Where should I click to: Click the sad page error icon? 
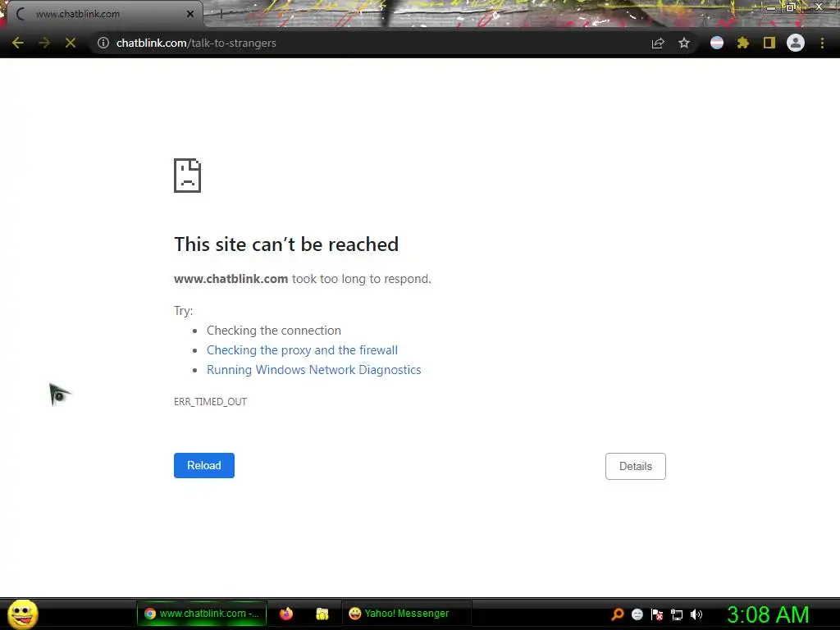pyautogui.click(x=188, y=176)
